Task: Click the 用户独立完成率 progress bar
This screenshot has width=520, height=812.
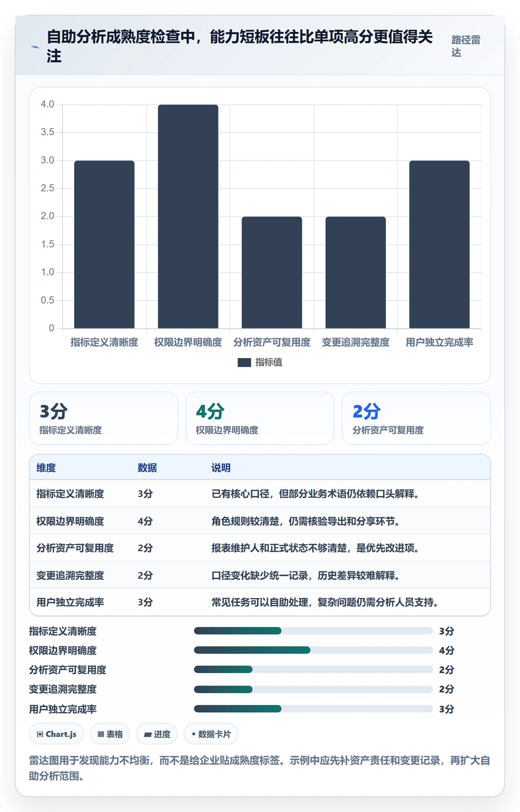Action: pos(313,709)
